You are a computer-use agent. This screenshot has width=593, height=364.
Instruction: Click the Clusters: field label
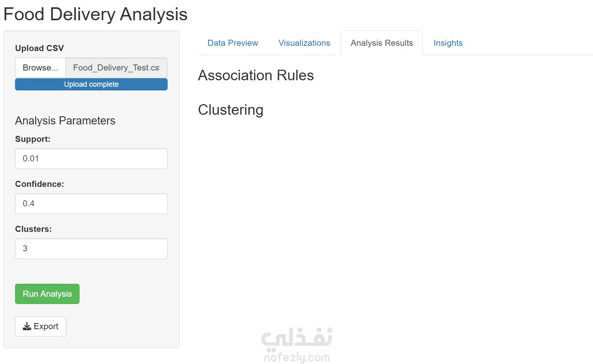click(33, 229)
